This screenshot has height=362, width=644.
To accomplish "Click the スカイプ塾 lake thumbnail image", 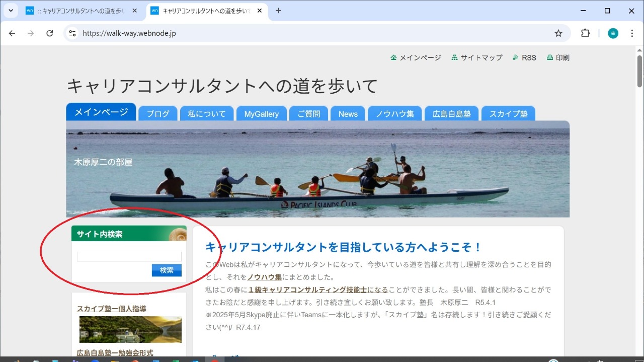I will pyautogui.click(x=130, y=329).
